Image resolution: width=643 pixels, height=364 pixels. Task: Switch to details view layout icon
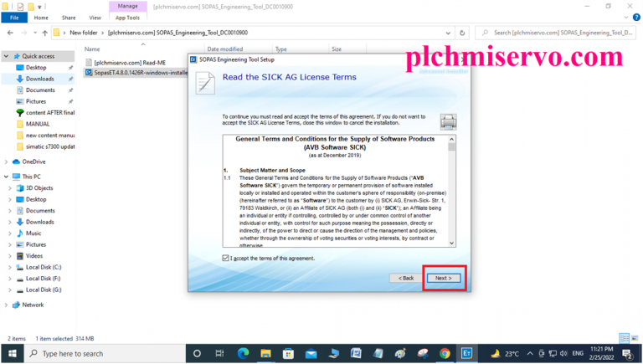coord(624,338)
